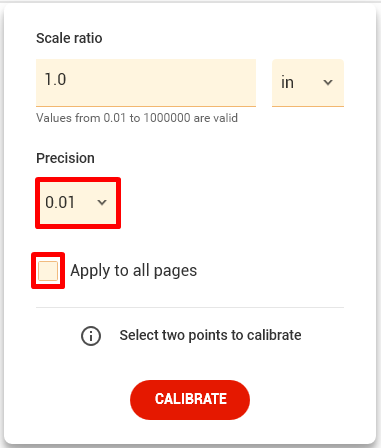Open the Precision 0.01 dropdown
The height and width of the screenshot is (448, 381).
(x=78, y=203)
